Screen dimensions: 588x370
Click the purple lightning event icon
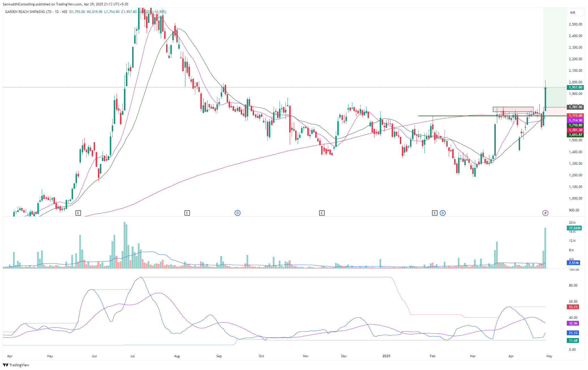click(x=545, y=213)
